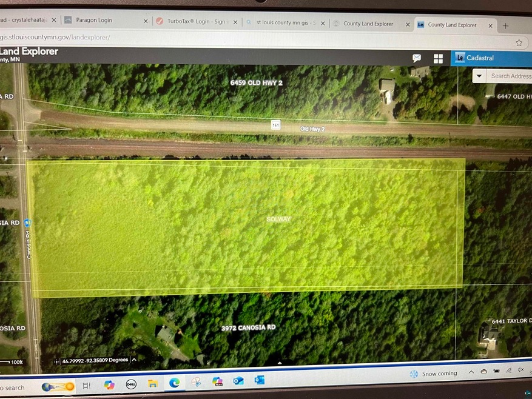Open Copilot from the taskbar
This screenshot has height=399, width=532.
tap(109, 384)
